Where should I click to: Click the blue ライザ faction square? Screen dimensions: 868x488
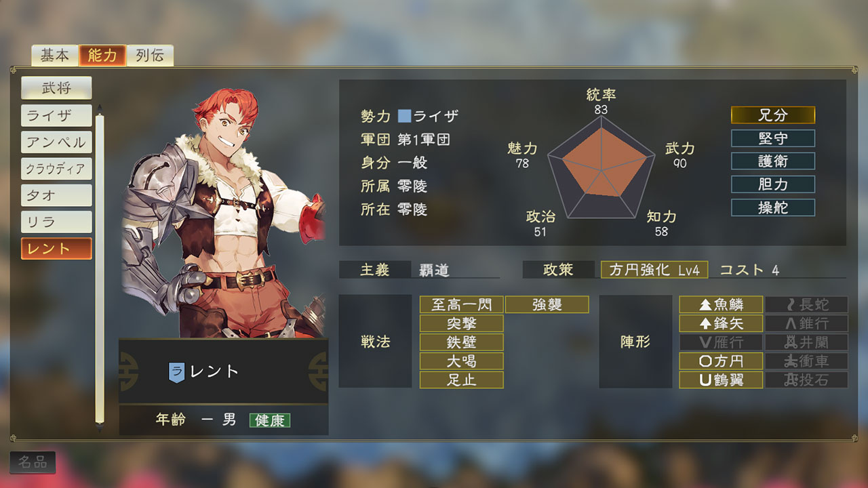click(404, 116)
